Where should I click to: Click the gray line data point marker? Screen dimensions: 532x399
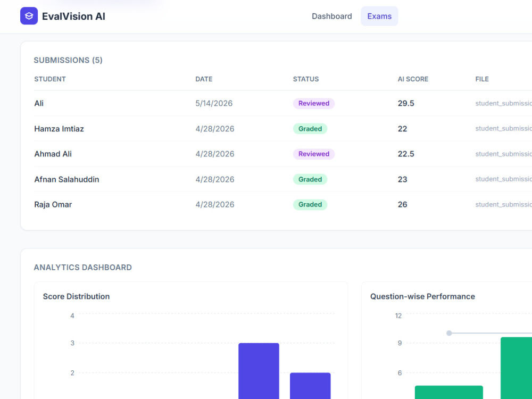coord(449,333)
